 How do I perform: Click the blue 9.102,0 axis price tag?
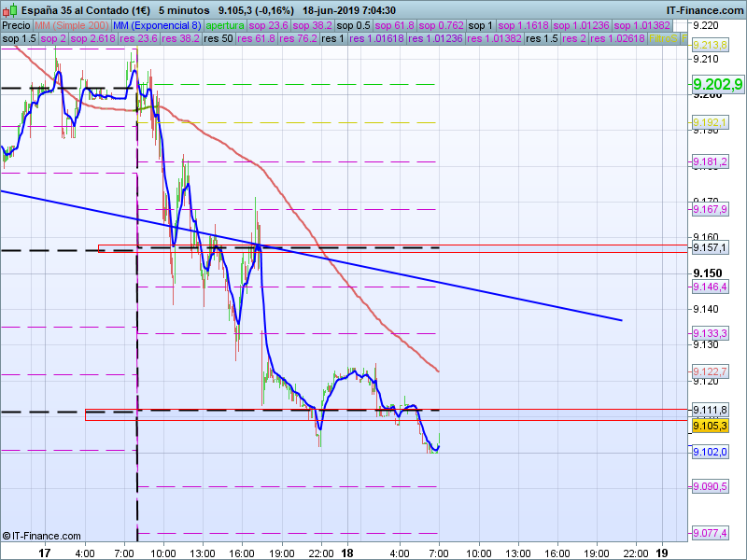click(710, 452)
